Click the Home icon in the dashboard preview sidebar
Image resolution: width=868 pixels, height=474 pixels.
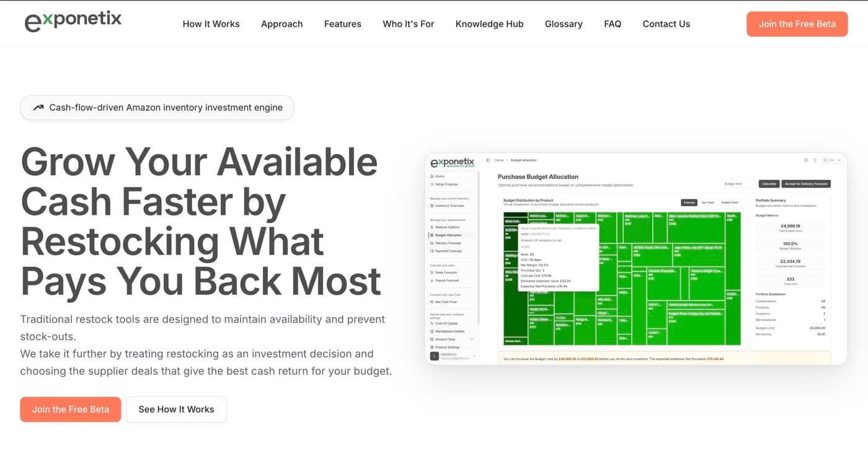432,177
